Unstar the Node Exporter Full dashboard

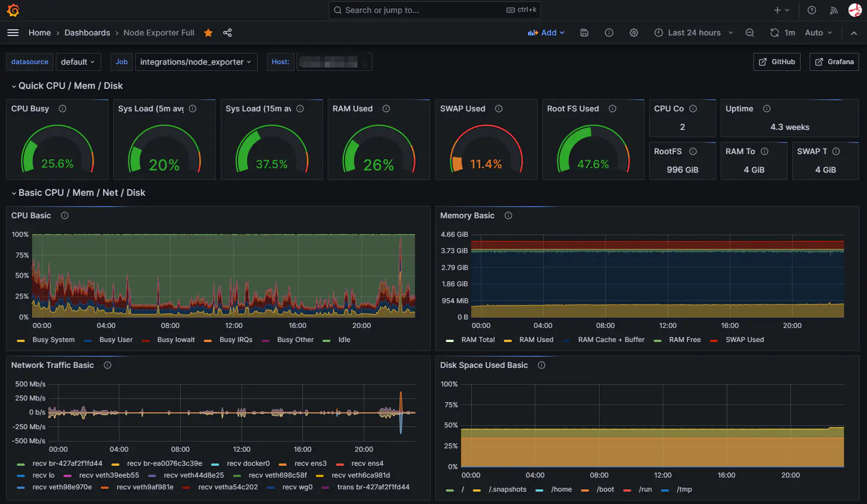[x=208, y=33]
